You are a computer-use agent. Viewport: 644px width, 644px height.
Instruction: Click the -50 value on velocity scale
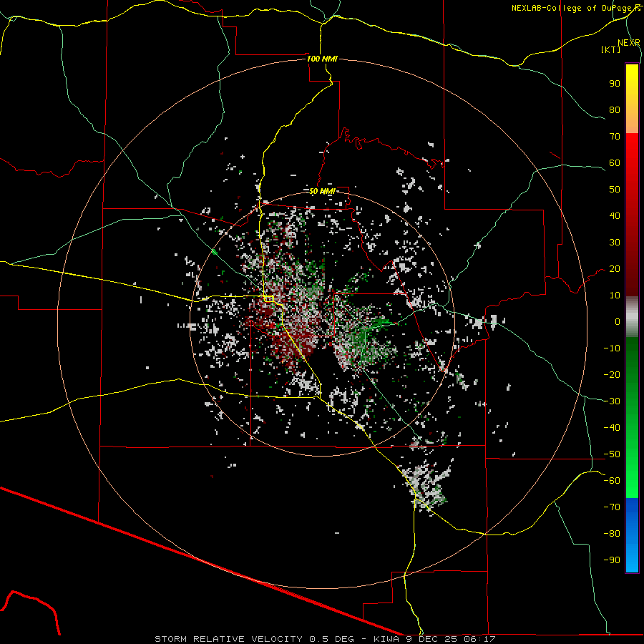612,454
